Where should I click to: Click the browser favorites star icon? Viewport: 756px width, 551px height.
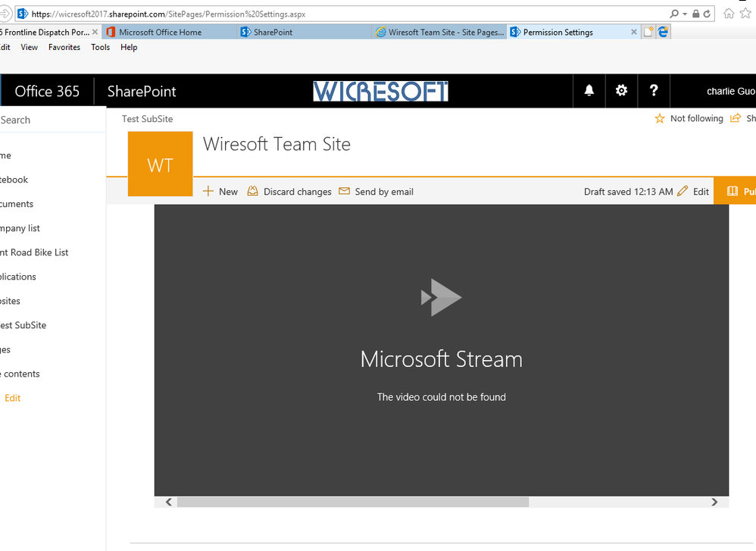pyautogui.click(x=746, y=14)
